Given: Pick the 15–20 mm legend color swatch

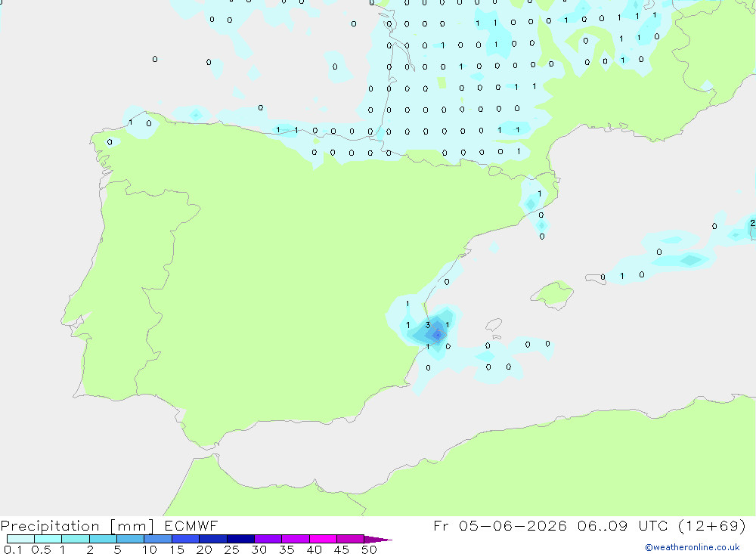Looking at the screenshot, I should click(186, 539).
